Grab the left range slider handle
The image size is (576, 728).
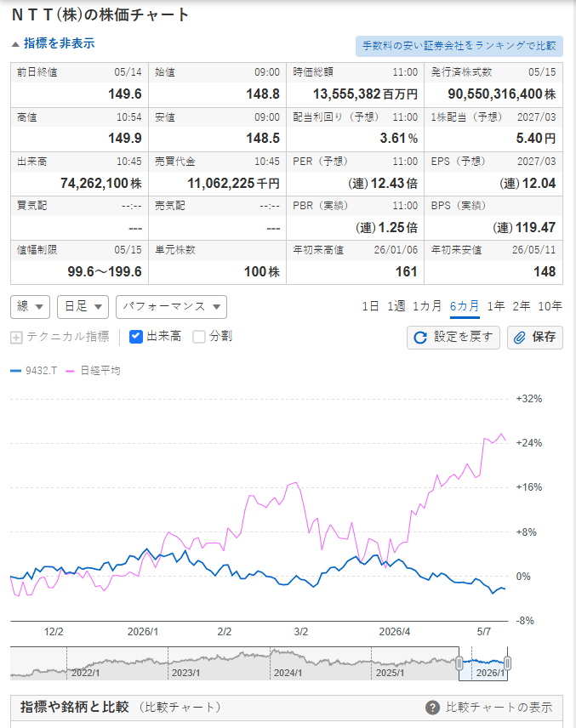point(459,663)
